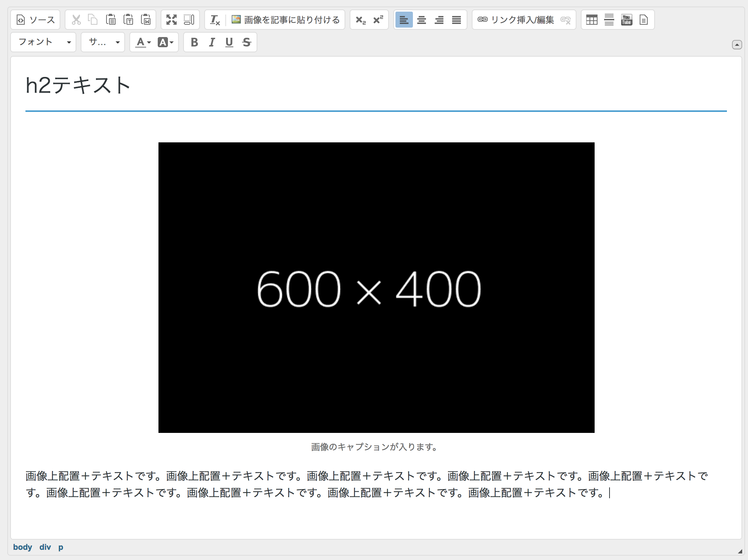Click the Maximize editor icon

point(172,20)
